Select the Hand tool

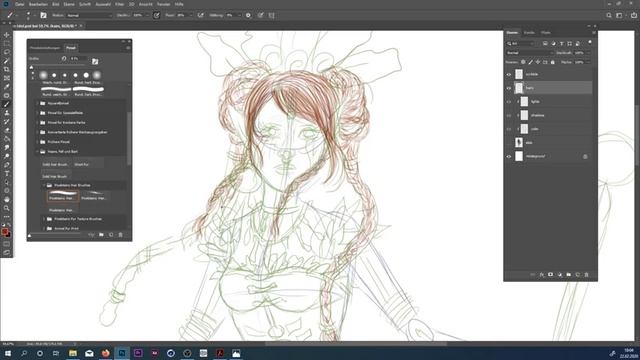pos(7,200)
